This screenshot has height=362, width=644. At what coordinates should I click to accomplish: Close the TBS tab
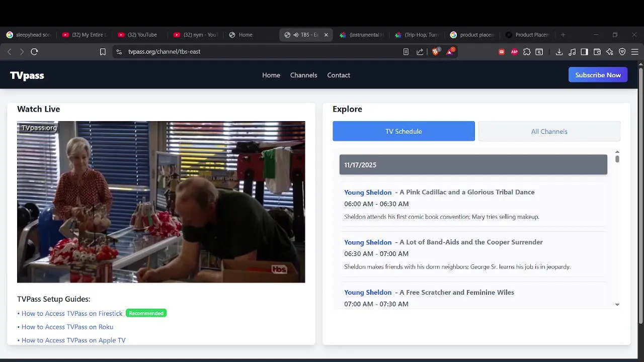[x=326, y=35]
